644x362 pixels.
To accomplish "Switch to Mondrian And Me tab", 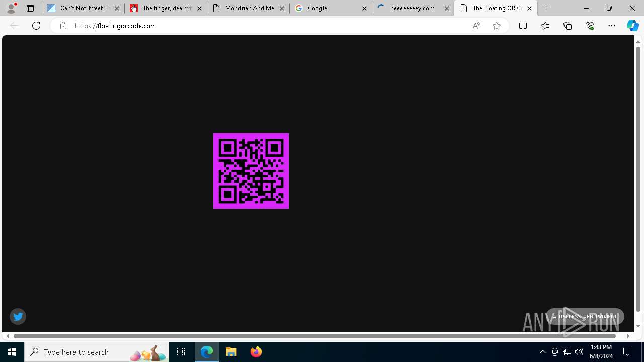I will [x=248, y=8].
